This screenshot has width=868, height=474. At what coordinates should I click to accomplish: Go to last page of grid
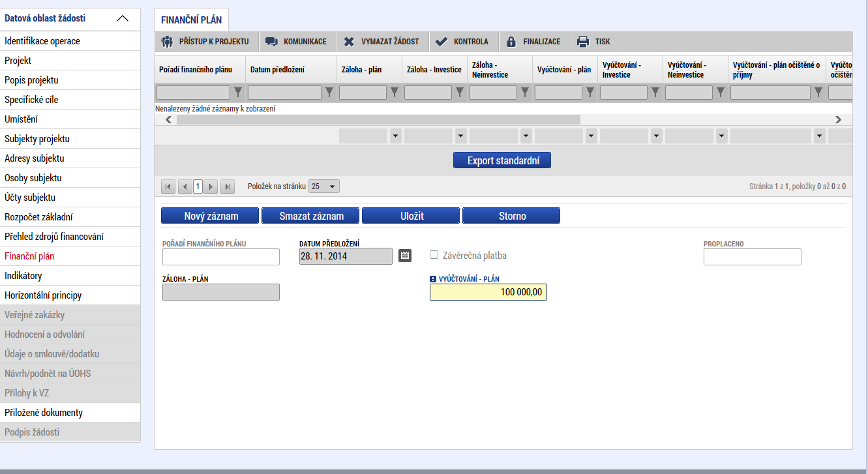click(x=228, y=186)
